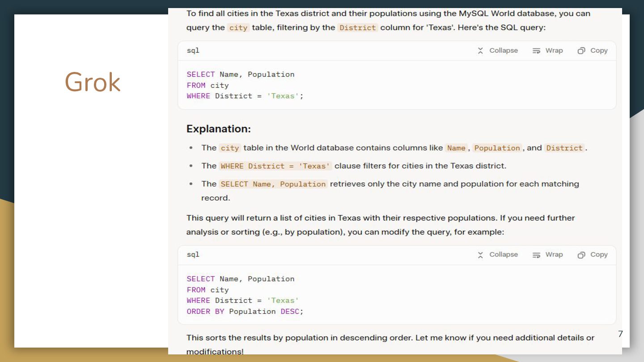Click the 'SELECT Name, Population' inline code bullet
The height and width of the screenshot is (362, 644).
tap(273, 184)
